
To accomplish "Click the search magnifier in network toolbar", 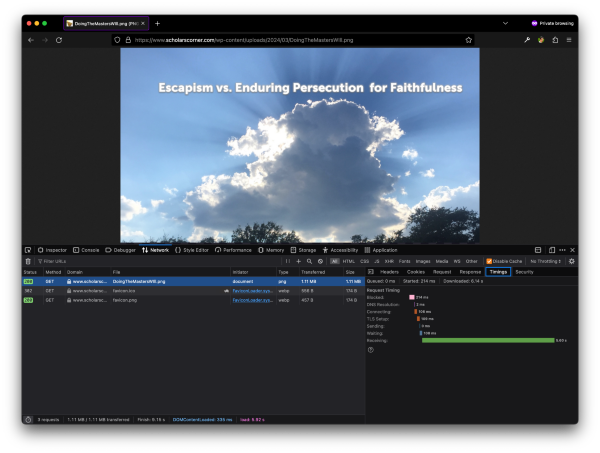I will pyautogui.click(x=309, y=261).
